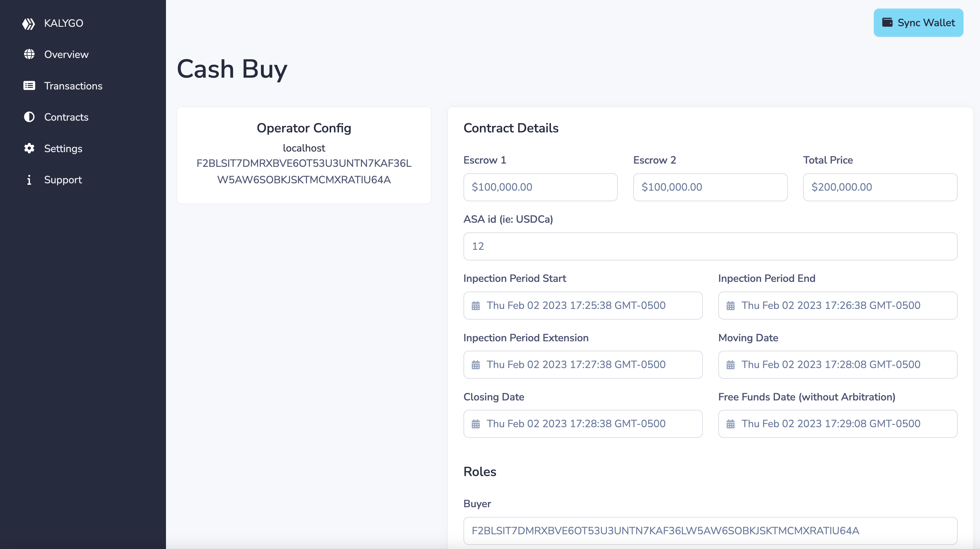This screenshot has width=980, height=549.
Task: Click the Overview globe icon
Action: (x=29, y=54)
